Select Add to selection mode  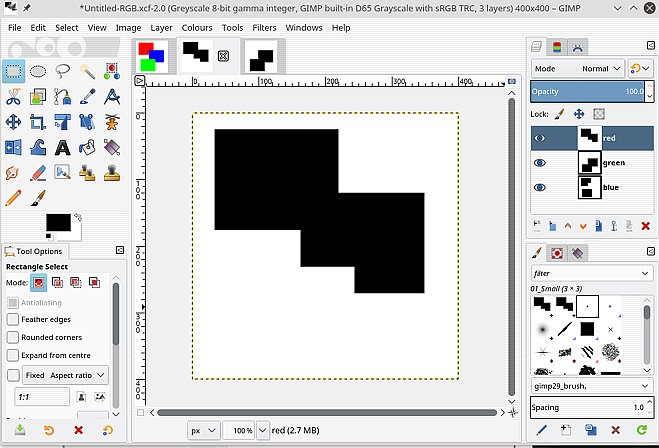57,282
